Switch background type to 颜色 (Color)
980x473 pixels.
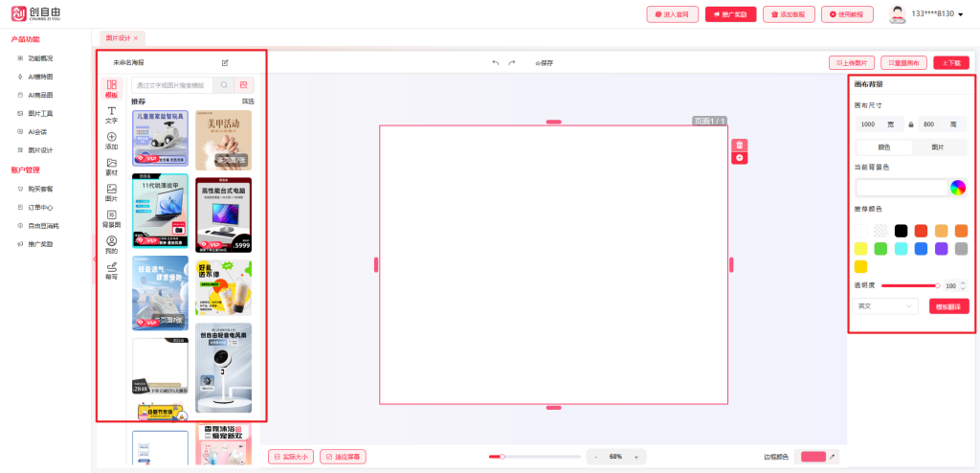[x=883, y=147]
